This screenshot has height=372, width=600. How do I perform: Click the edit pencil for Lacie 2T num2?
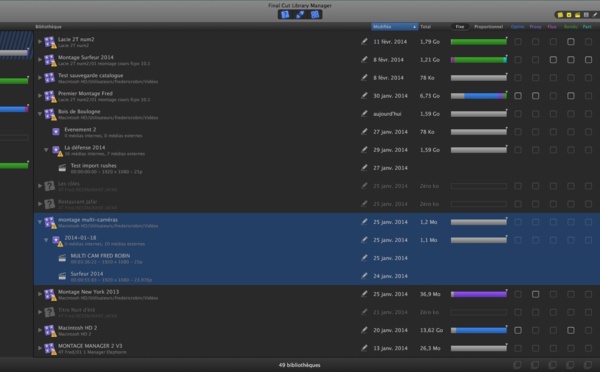tap(364, 41)
